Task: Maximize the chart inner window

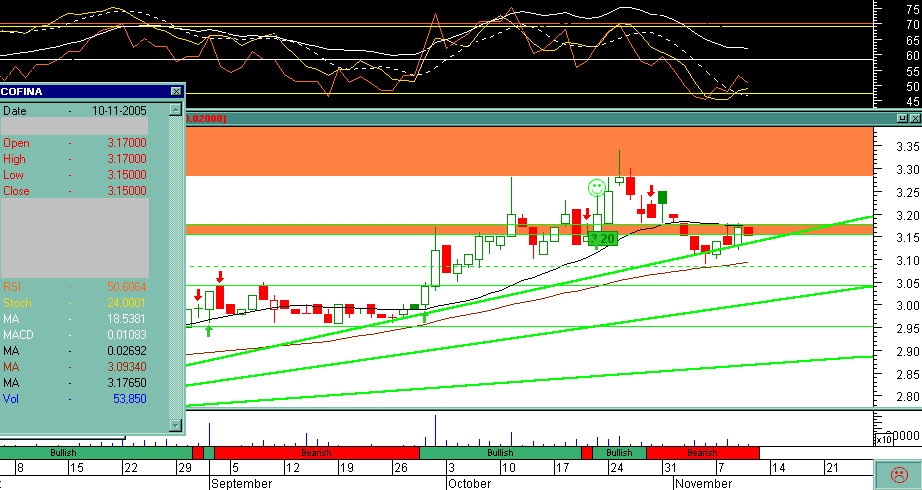Action: point(903,118)
